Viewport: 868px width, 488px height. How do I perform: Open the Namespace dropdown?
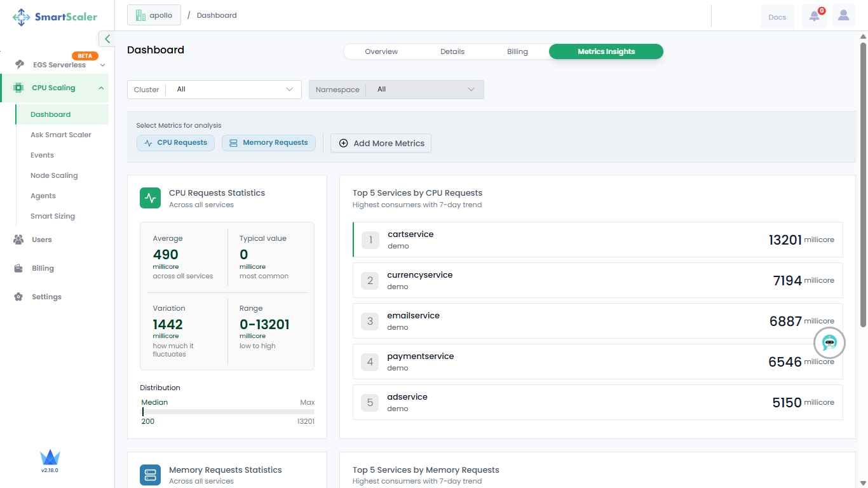pyautogui.click(x=396, y=90)
